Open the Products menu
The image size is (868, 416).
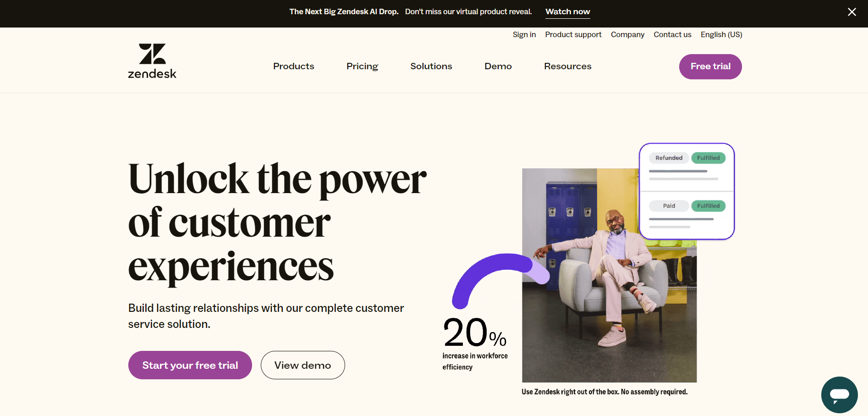click(294, 67)
